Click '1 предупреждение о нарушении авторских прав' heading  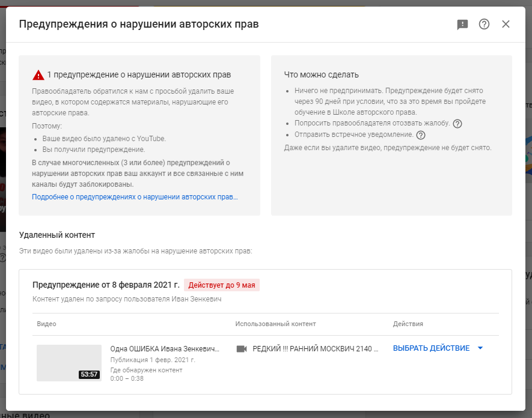click(x=139, y=75)
